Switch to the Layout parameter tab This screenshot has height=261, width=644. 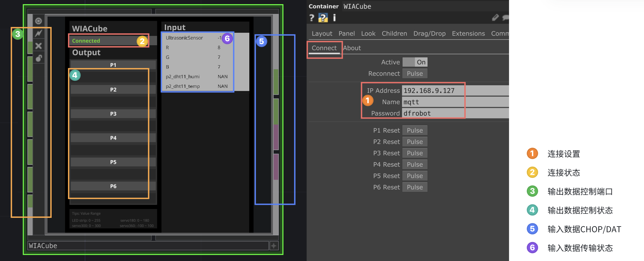pyautogui.click(x=322, y=34)
